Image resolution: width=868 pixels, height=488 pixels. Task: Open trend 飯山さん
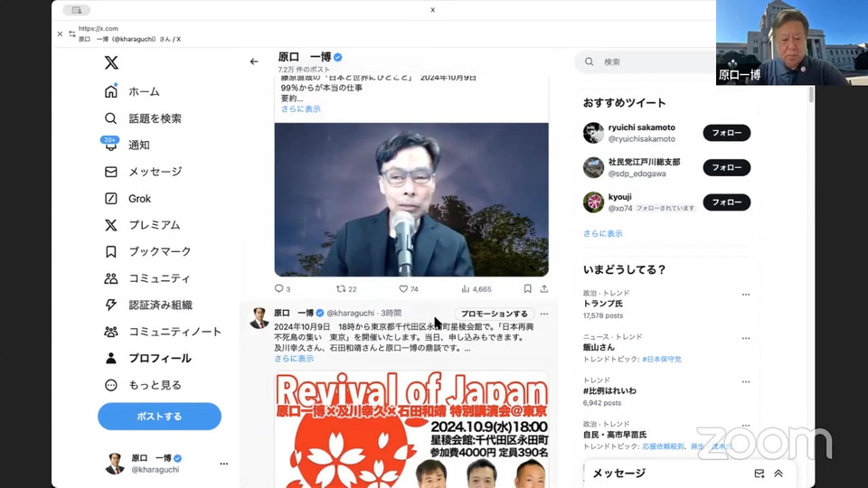599,347
